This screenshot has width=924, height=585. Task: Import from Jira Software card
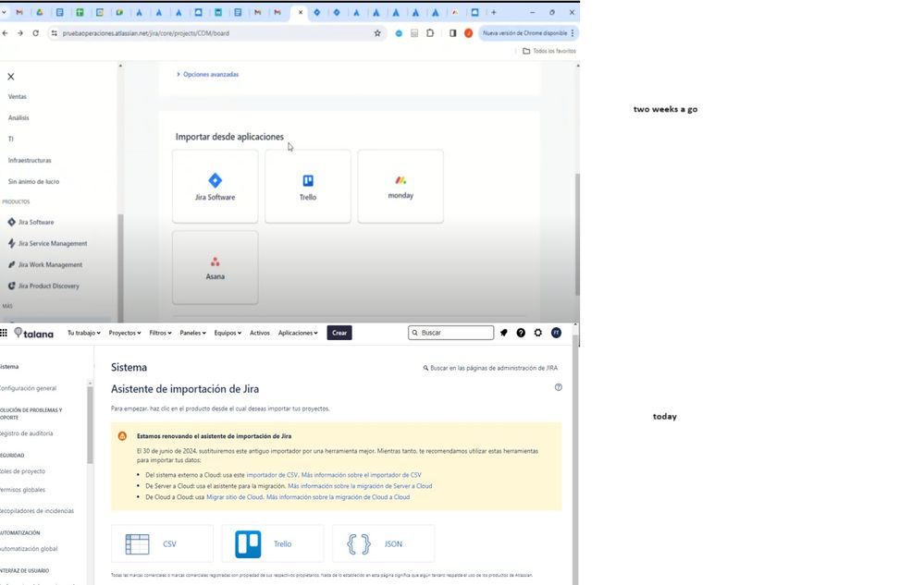pyautogui.click(x=216, y=187)
